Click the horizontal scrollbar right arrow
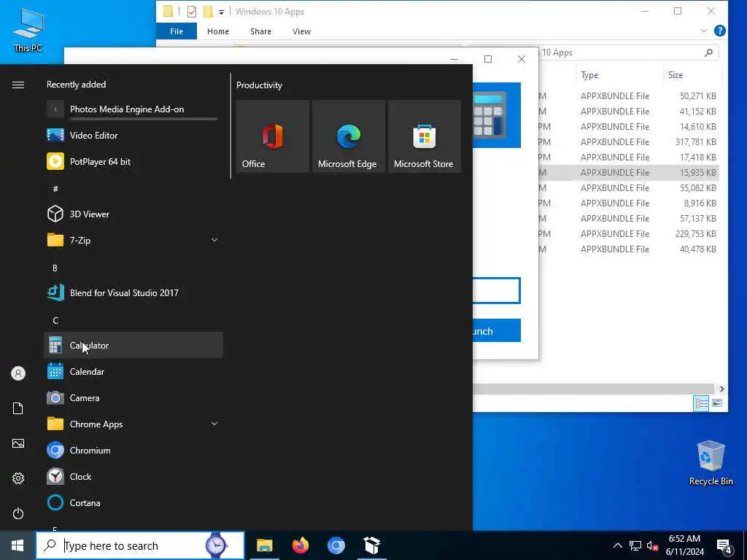 [x=721, y=389]
